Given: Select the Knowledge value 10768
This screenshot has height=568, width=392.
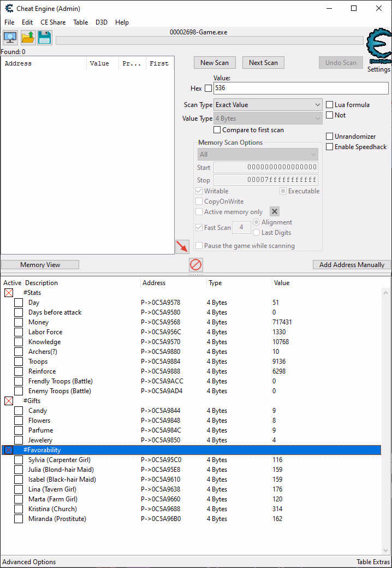Looking at the screenshot, I should [x=281, y=341].
